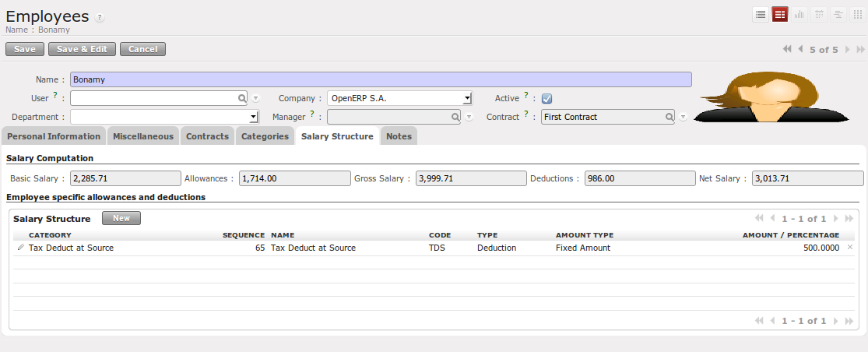
Task: Uncheck the Active checkbox
Action: (547, 99)
